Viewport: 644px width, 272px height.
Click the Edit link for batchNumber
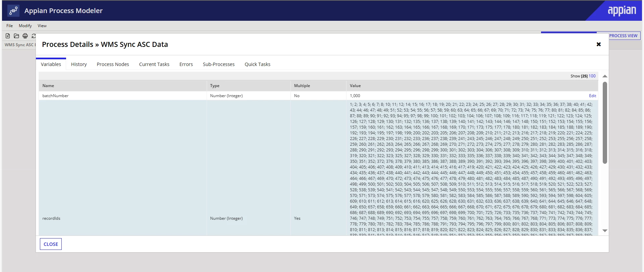click(593, 96)
